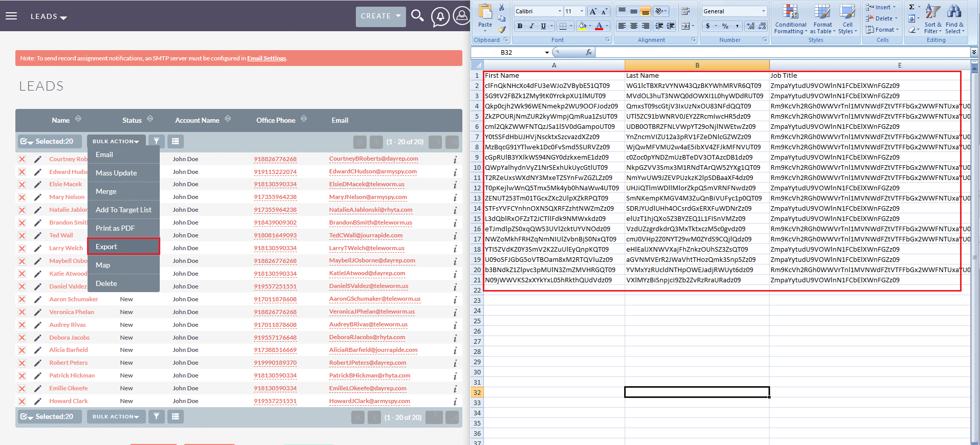Click Comma Style icon in Excel
The image size is (980, 445).
tap(737, 26)
